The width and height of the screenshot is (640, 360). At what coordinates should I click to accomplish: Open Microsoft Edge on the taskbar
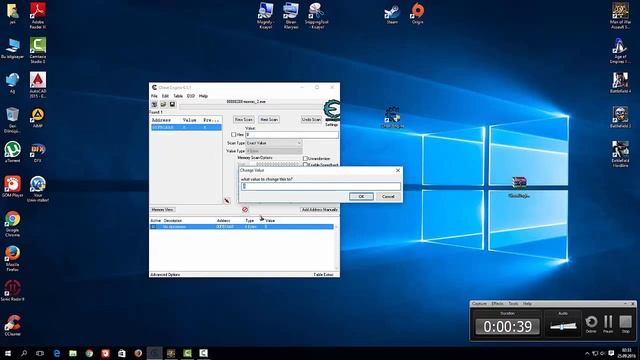click(x=57, y=353)
